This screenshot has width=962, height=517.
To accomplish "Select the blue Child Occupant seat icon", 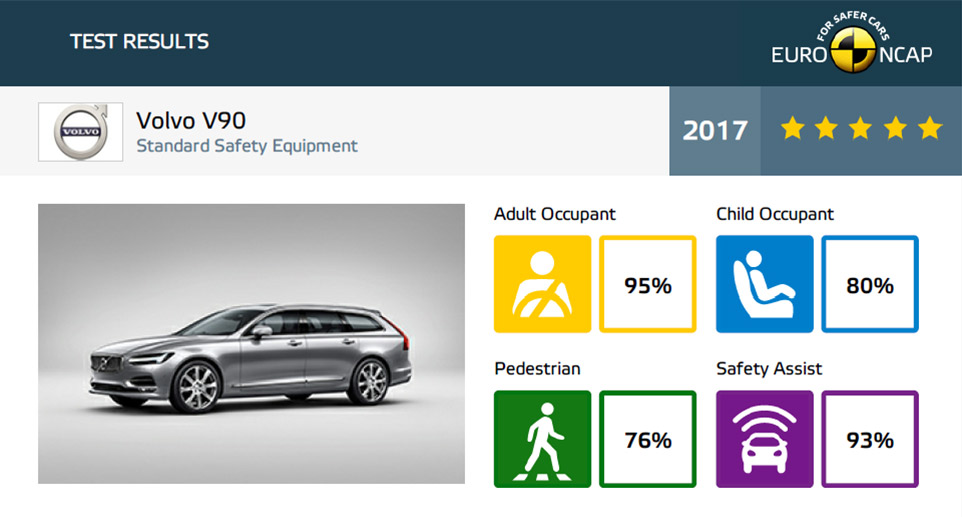I will pyautogui.click(x=764, y=284).
